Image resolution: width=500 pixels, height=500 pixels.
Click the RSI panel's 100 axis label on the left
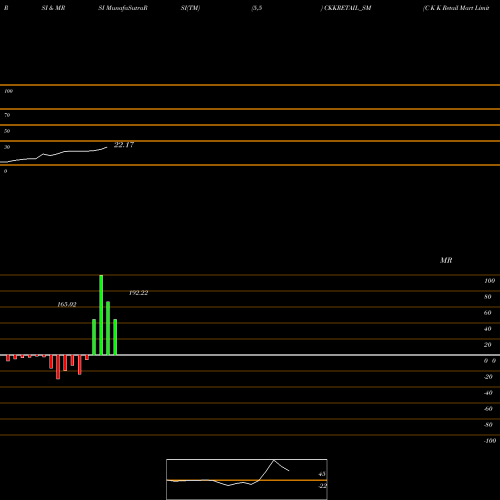tap(8, 91)
